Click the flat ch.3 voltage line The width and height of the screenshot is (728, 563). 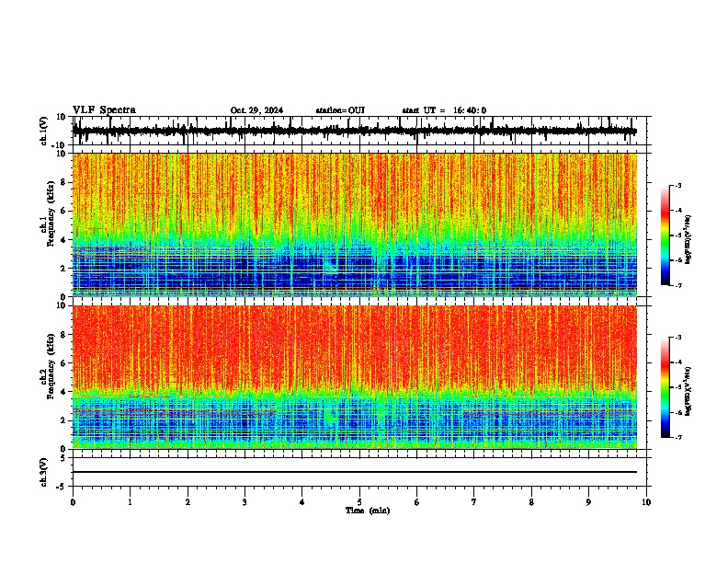(355, 472)
